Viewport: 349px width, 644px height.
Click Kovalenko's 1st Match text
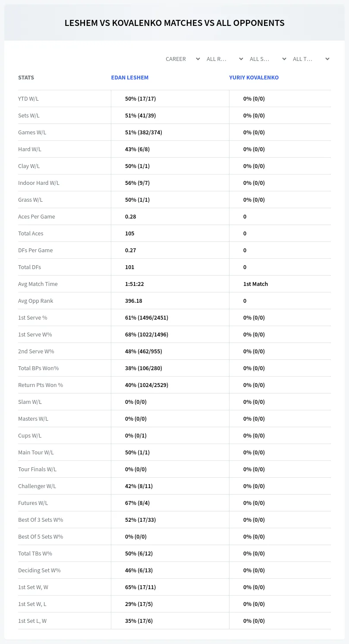click(256, 284)
